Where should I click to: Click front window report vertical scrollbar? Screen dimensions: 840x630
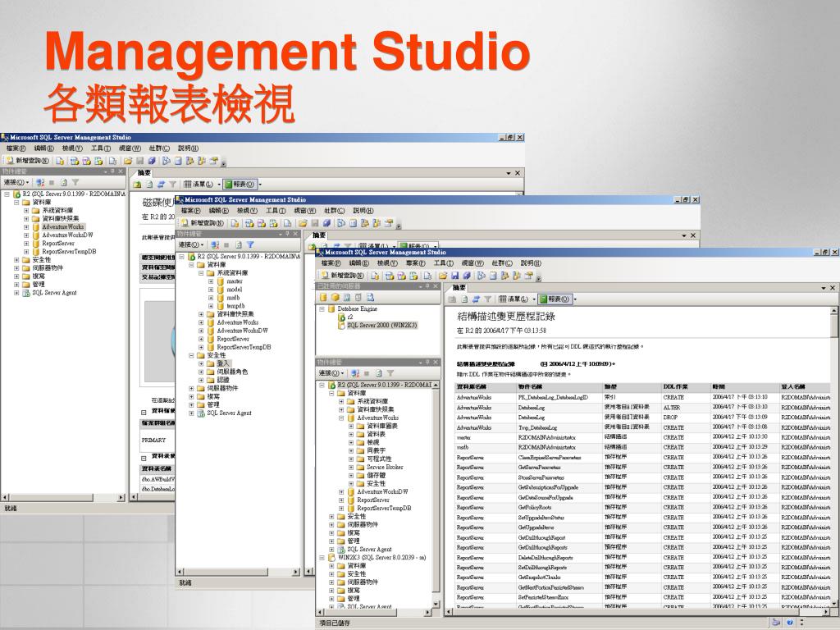[x=834, y=457]
